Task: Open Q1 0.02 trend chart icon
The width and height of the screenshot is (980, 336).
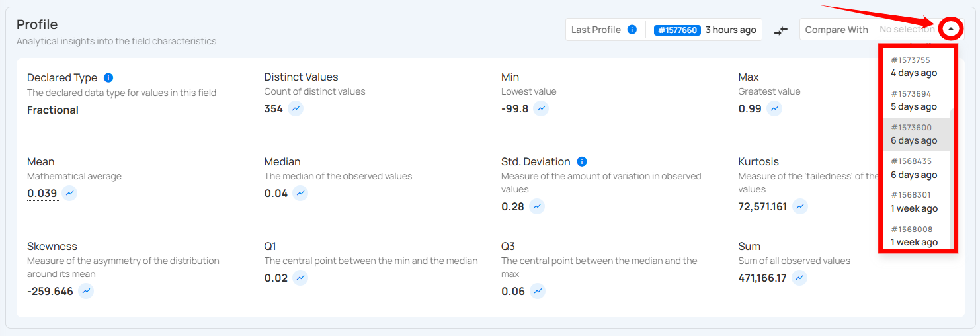Action: pos(300,278)
